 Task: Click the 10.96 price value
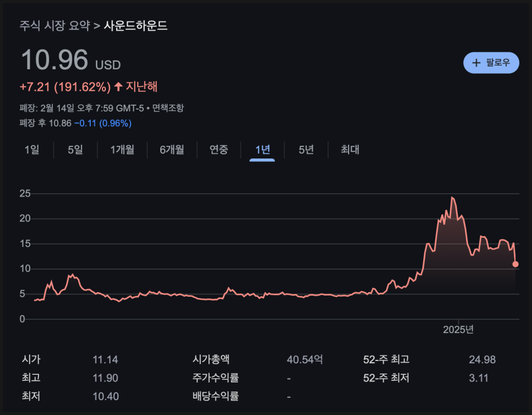[55, 59]
